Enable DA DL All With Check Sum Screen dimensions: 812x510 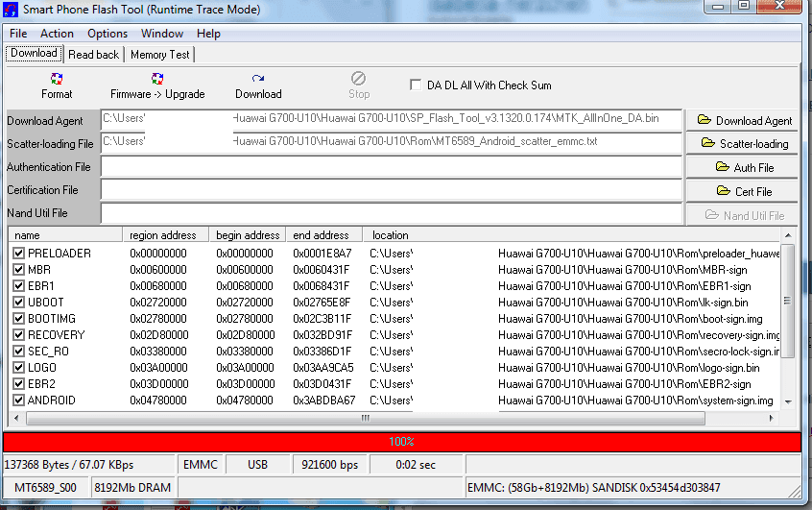416,85
